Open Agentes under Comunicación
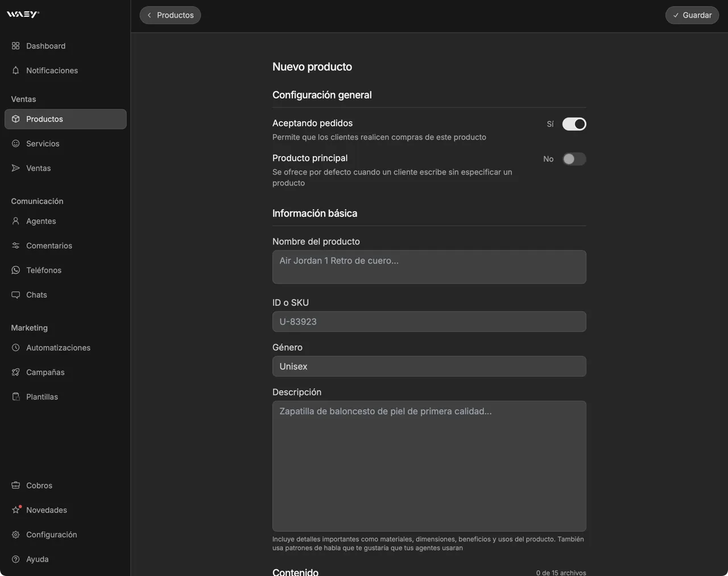728x576 pixels. 40,221
